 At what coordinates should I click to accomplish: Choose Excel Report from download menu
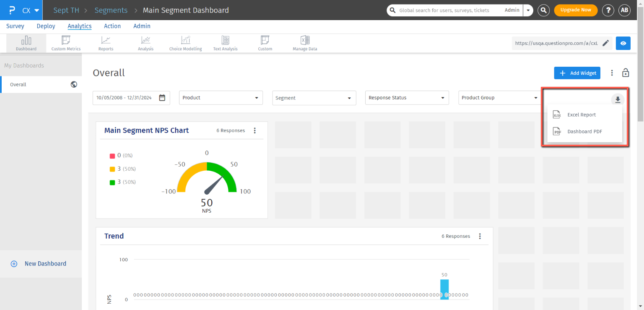pyautogui.click(x=585, y=115)
